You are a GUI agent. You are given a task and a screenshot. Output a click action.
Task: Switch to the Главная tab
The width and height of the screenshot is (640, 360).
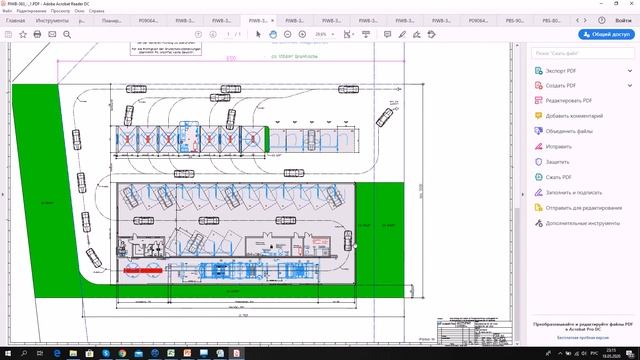(x=16, y=20)
